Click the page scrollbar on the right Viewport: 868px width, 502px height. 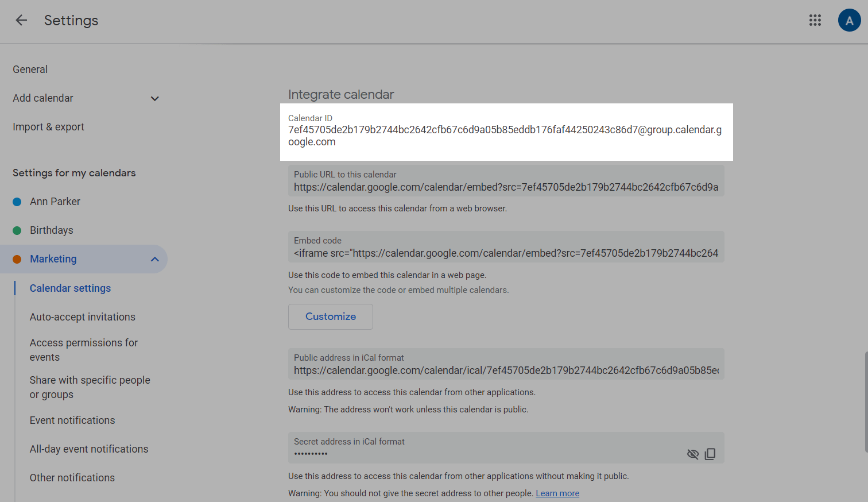point(865,402)
